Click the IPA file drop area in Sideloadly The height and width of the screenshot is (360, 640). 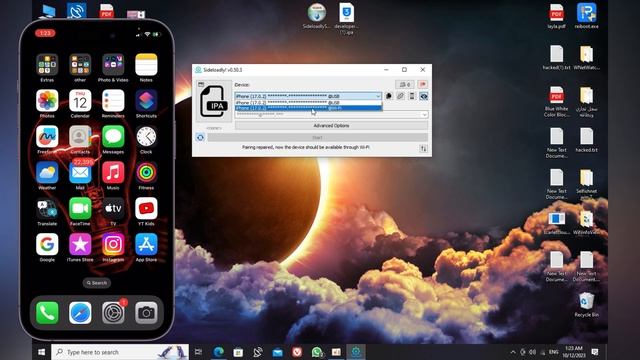click(x=214, y=101)
